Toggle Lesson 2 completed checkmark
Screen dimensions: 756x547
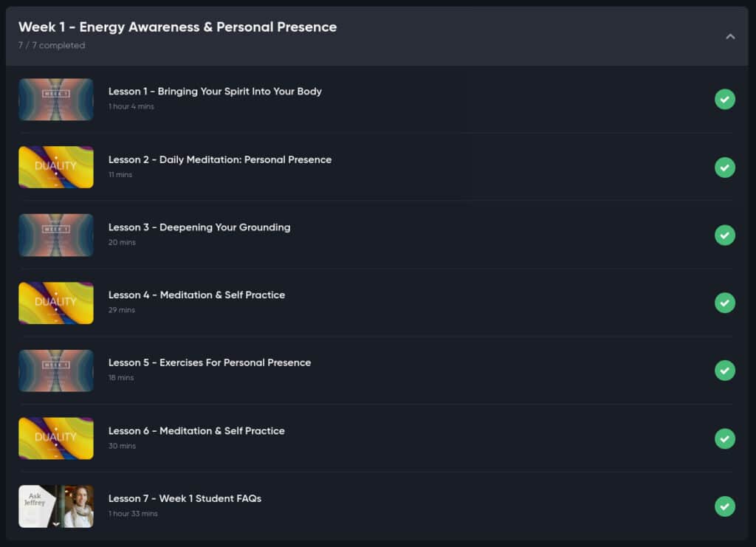(725, 168)
